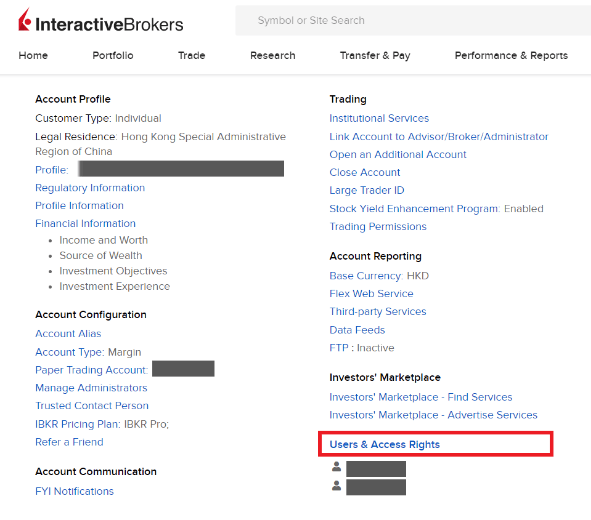
Task: Click the Legal Residence text
Action: (161, 144)
